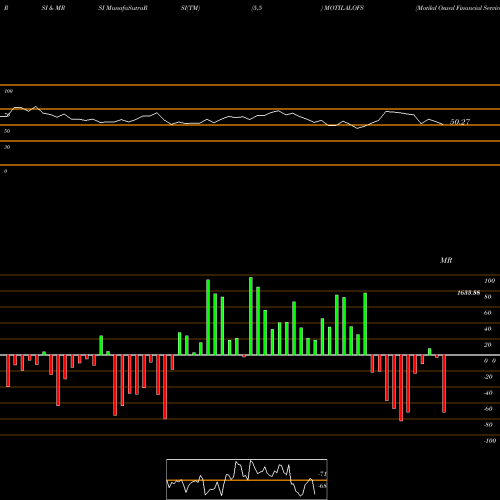Click the RSI value 50.27 label

click(x=460, y=122)
